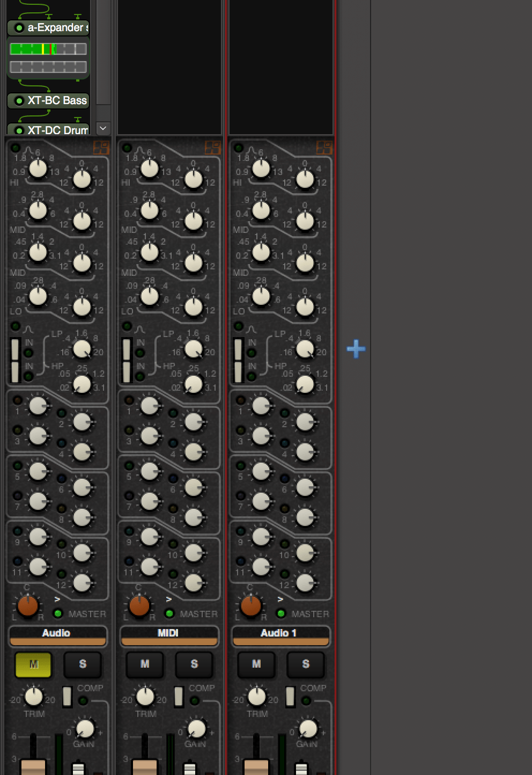The image size is (532, 775).
Task: Expand the plugin list with the chevron button
Action: click(x=104, y=129)
